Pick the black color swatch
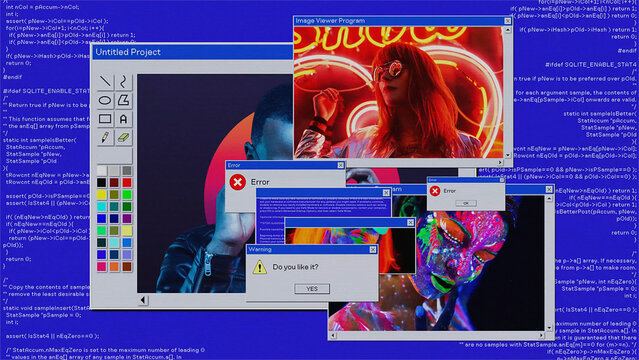Screen dimensions: 639x360 click(101, 182)
